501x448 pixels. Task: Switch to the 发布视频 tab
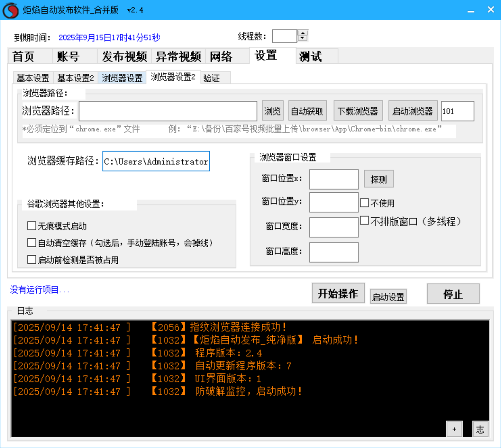(124, 57)
